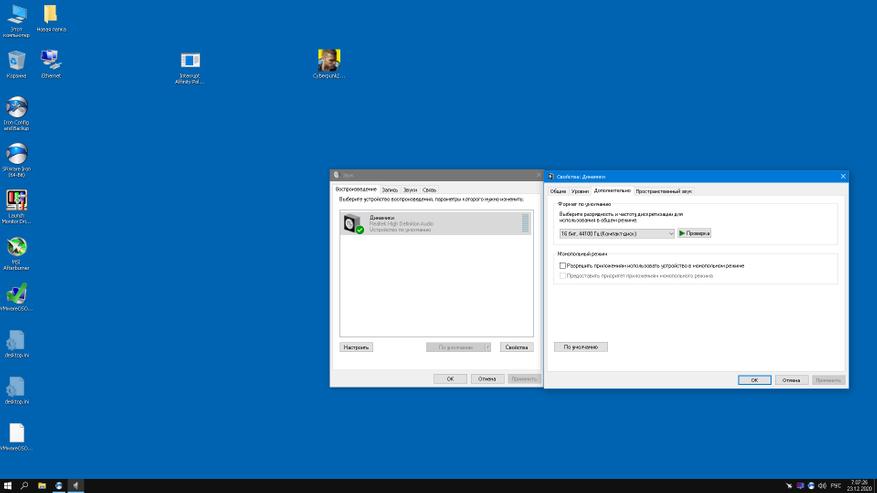The width and height of the screenshot is (877, 493).
Task: Click the speaker volume level meter
Action: [525, 223]
